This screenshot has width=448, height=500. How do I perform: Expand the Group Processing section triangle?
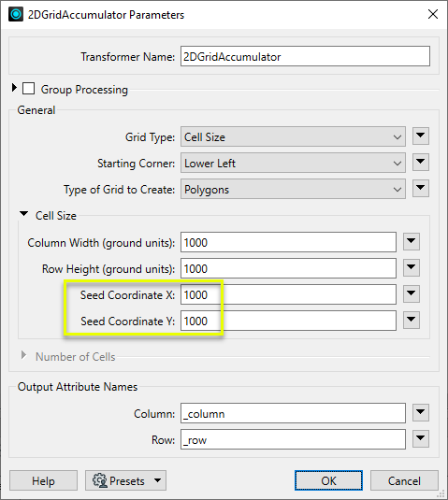[x=14, y=87]
